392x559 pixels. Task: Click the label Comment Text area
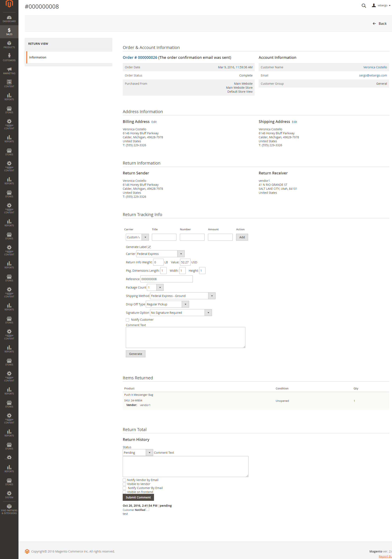pyautogui.click(x=185, y=338)
